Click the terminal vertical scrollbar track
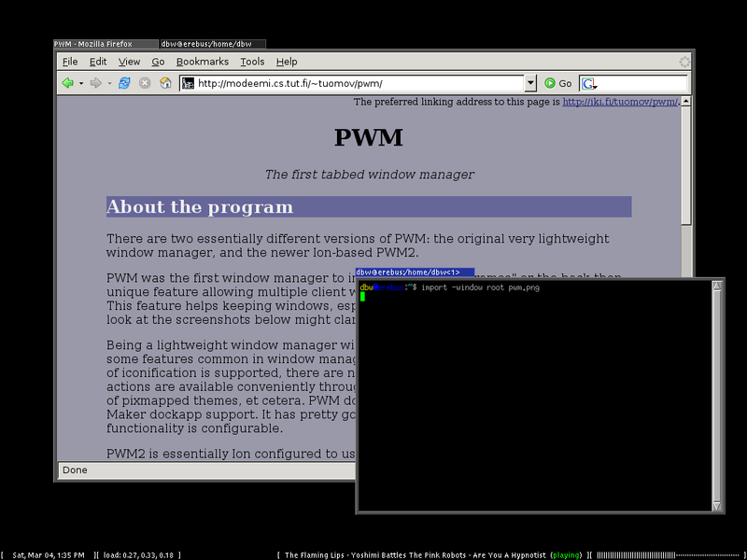747x560 pixels. tap(717, 396)
